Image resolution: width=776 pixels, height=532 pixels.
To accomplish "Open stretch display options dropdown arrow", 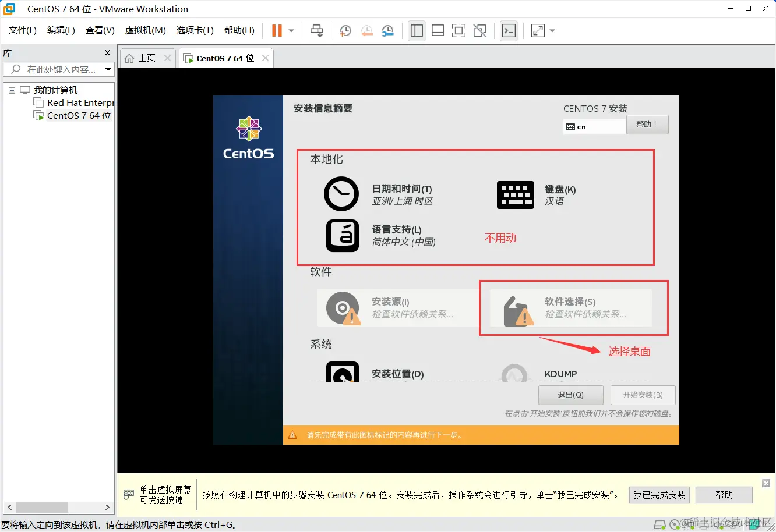I will pos(552,31).
